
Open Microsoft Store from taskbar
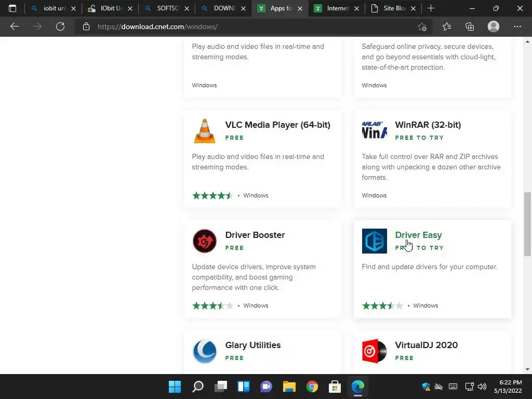click(335, 387)
